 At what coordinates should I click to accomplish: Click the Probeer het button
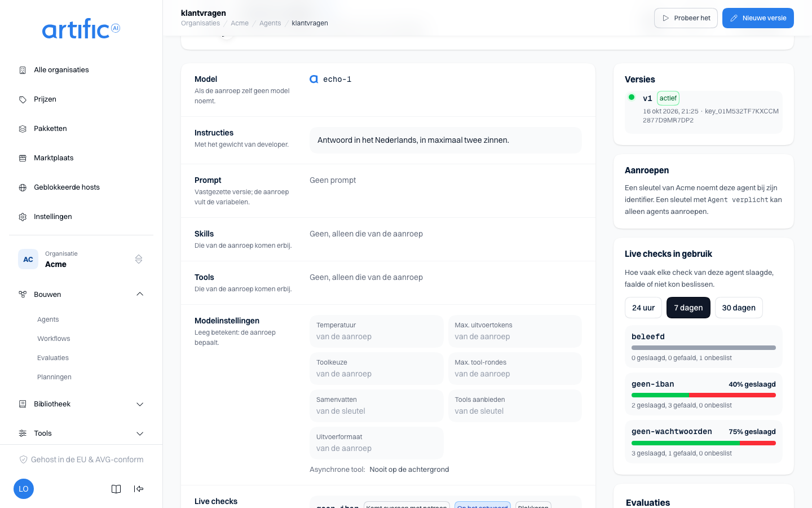[686, 18]
